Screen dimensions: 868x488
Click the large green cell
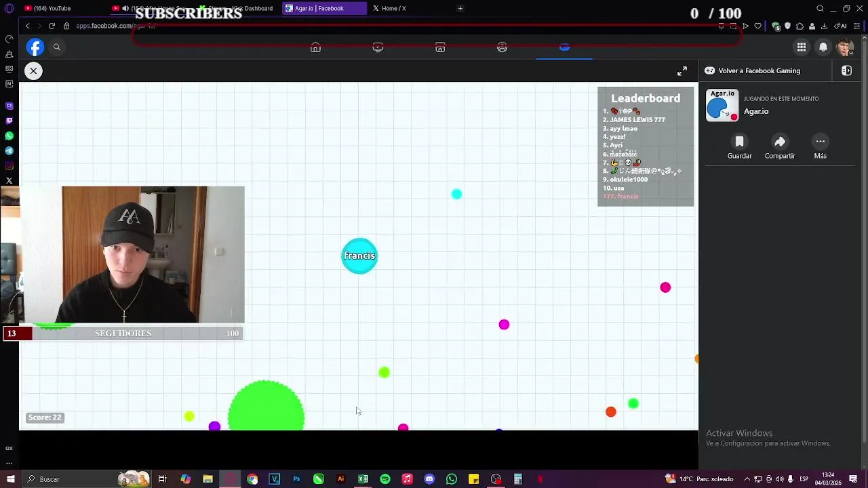[x=266, y=405]
